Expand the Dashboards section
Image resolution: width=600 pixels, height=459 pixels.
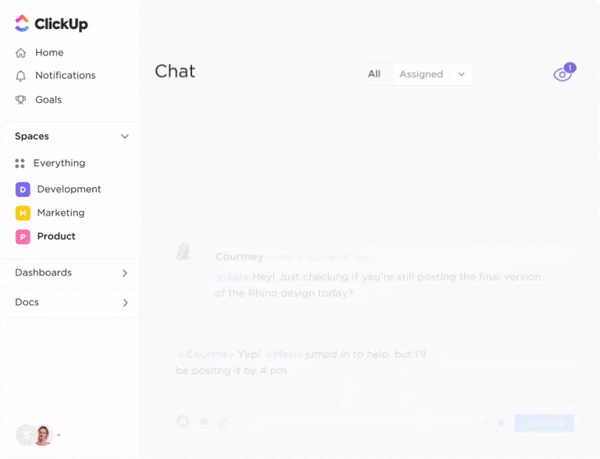[70, 273]
